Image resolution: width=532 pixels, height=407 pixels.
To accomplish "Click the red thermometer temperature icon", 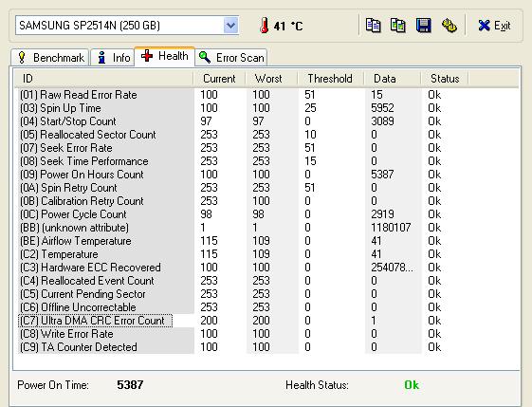I will [x=265, y=26].
